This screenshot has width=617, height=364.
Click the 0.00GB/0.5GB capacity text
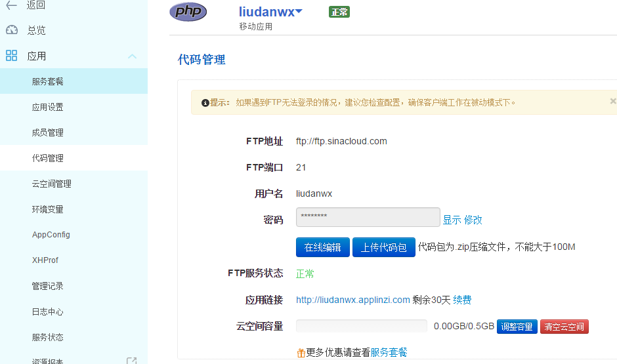click(x=464, y=326)
